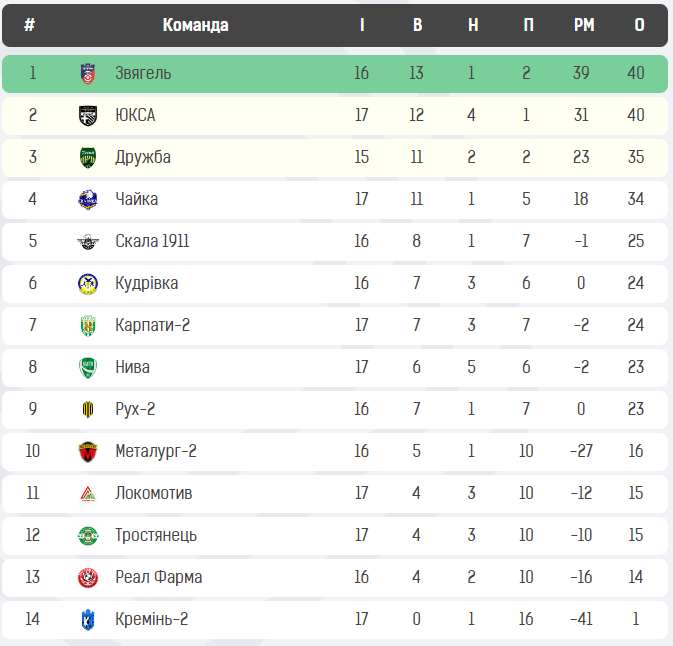Click the Чайка team emblem
Screen dimensions: 673x646
[x=88, y=199]
